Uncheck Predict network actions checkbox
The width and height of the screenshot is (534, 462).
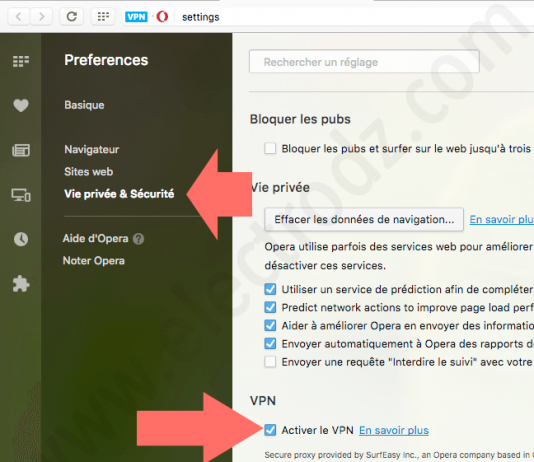pyautogui.click(x=270, y=307)
